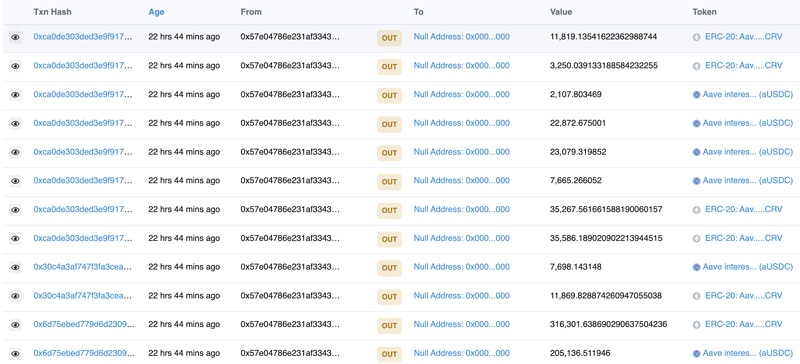800x364 pixels.
Task: Click aUSDC token icon in 23,079.319852 row
Action: [696, 152]
